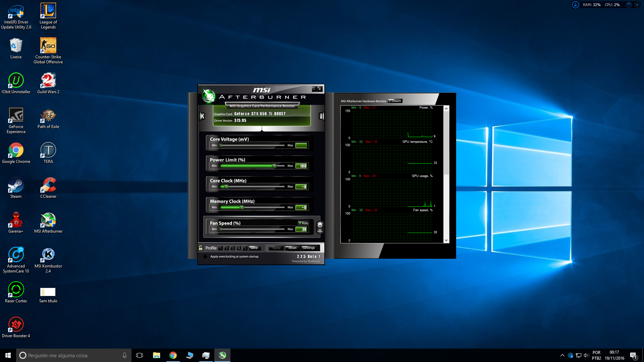The image size is (644, 362).
Task: Open the Windows Start menu
Action: (x=8, y=355)
